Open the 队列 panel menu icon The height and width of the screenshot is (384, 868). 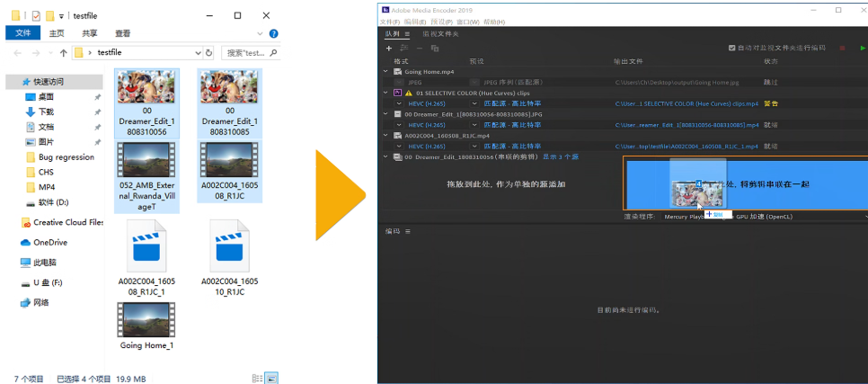coord(407,34)
